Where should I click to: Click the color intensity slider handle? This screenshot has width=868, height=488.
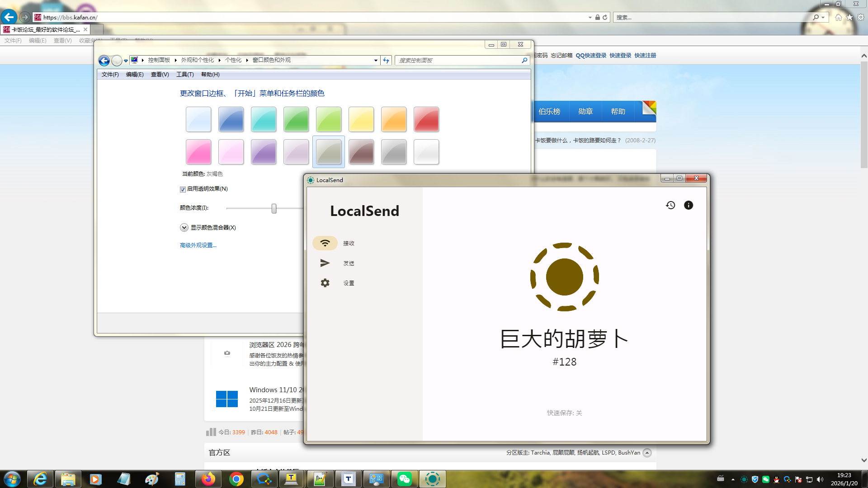274,208
